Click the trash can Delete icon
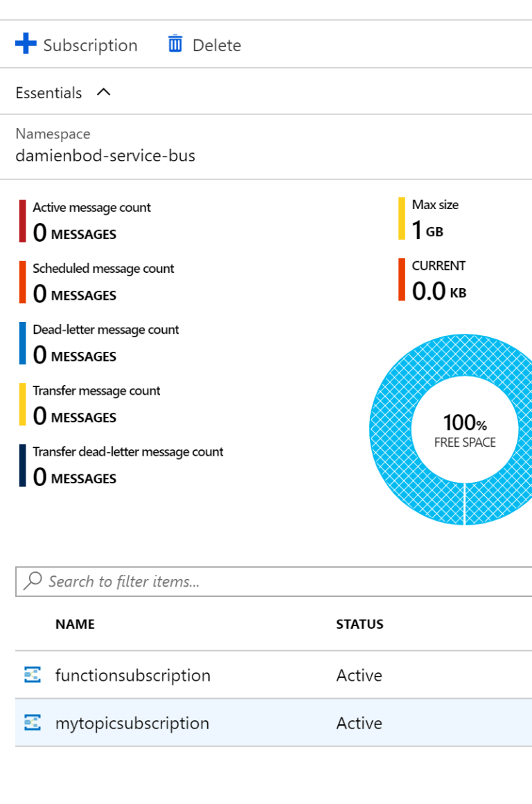Image resolution: width=532 pixels, height=804 pixels. (x=175, y=44)
